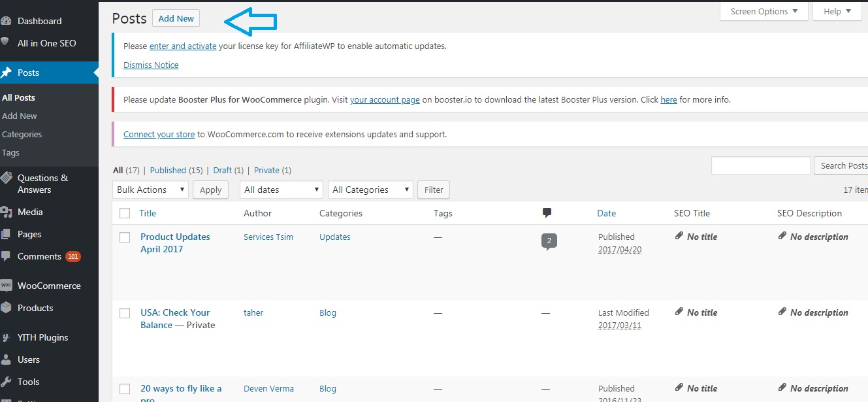Click the Questions & Answers sidebar icon
Screen dimensions: 868x402
click(x=6, y=178)
